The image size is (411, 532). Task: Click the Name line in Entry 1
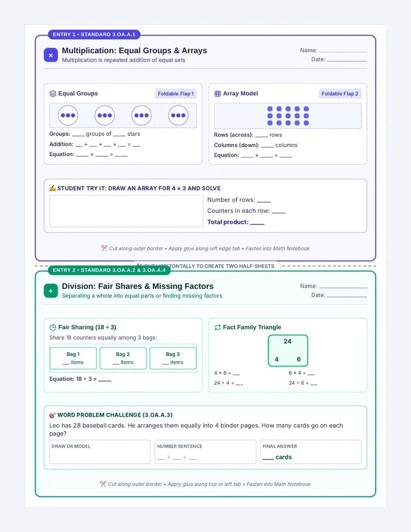point(342,51)
